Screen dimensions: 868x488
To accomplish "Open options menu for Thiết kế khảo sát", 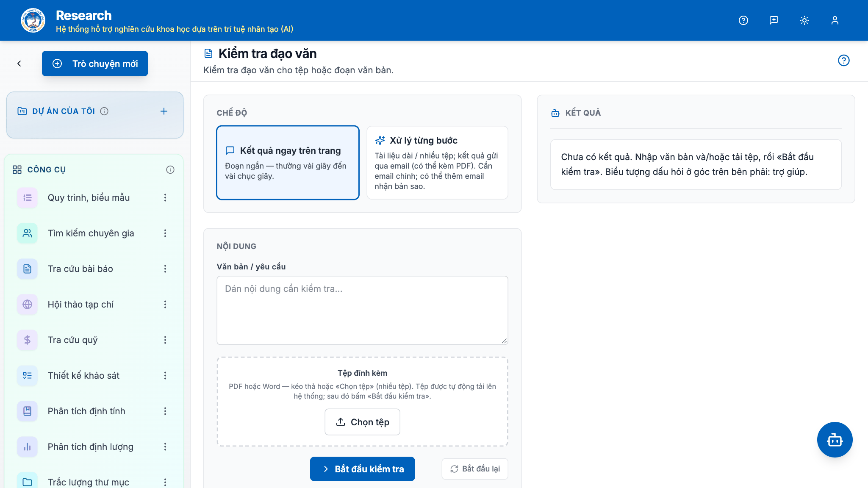I will point(165,375).
